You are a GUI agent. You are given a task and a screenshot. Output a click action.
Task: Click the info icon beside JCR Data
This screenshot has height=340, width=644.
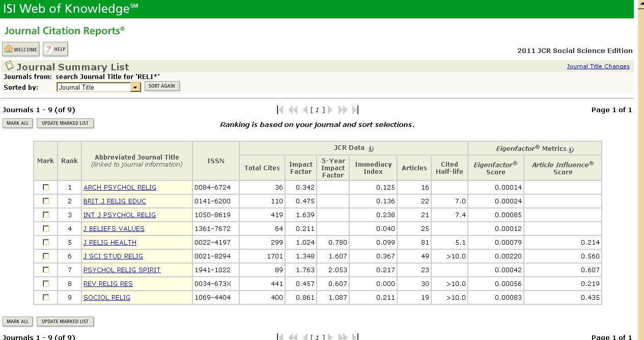click(x=371, y=148)
